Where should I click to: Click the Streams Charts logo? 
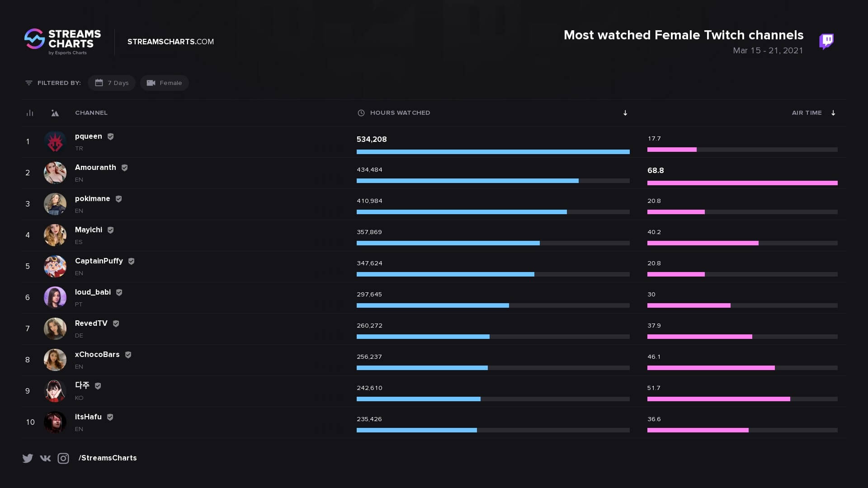[62, 42]
